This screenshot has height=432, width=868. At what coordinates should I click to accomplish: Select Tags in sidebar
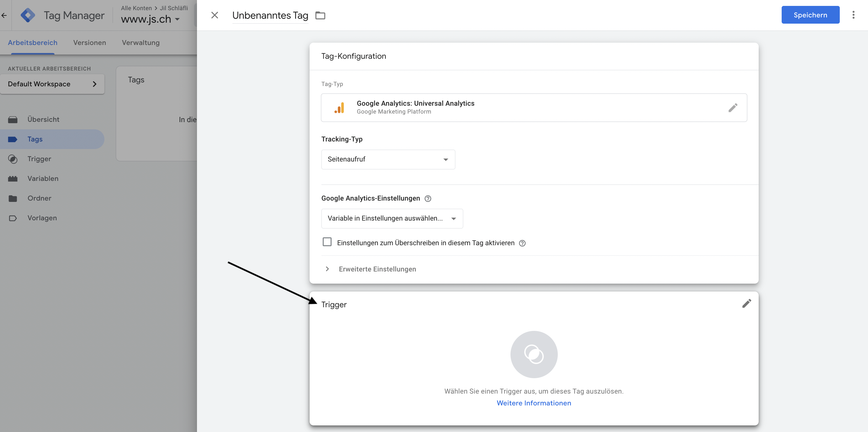(52, 139)
